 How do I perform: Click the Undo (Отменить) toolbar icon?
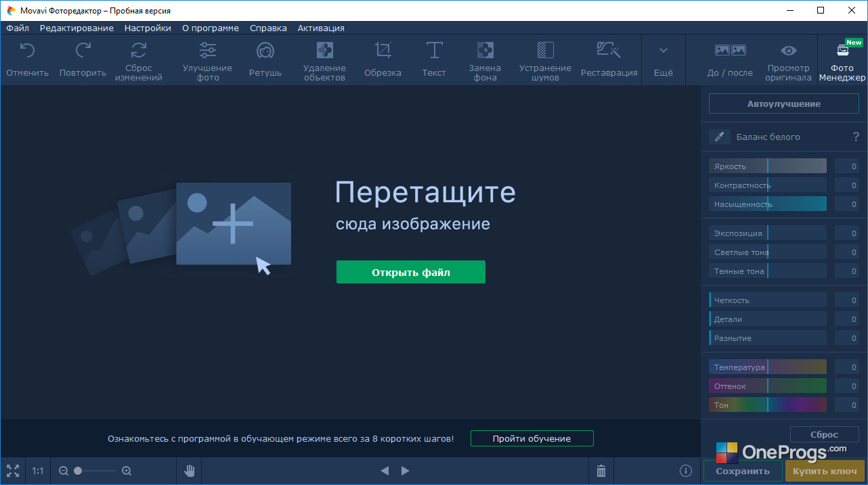click(x=27, y=51)
